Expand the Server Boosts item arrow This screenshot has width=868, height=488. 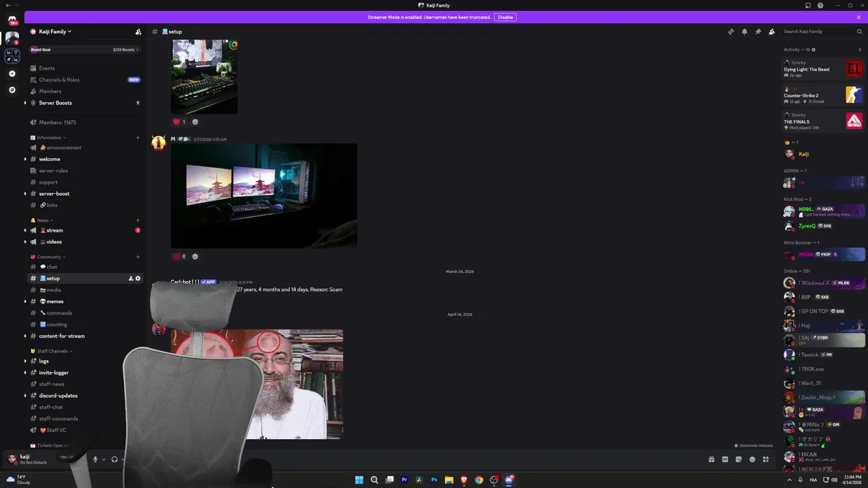[25, 103]
